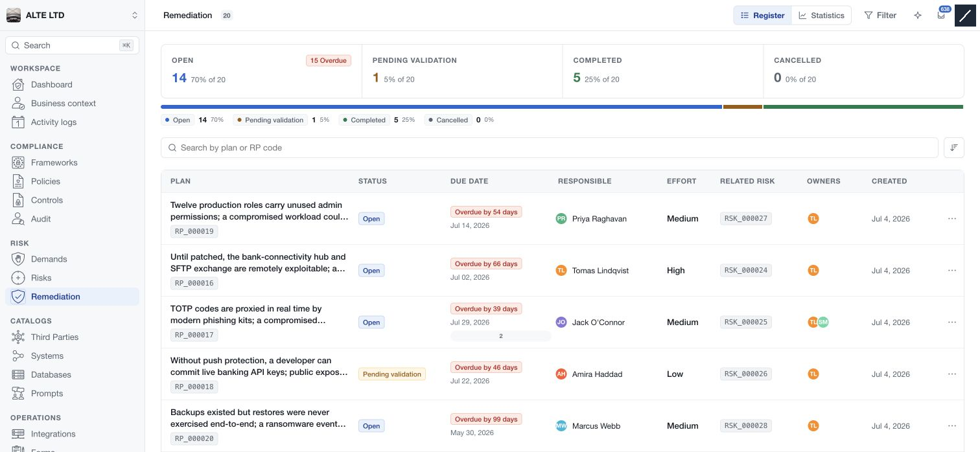Screen dimensions: 980x452
Task: Click the sort order button beside search
Action: (954, 148)
